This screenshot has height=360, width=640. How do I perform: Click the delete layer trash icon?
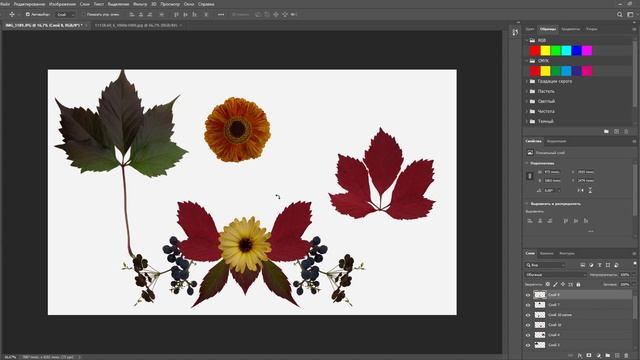click(x=627, y=356)
